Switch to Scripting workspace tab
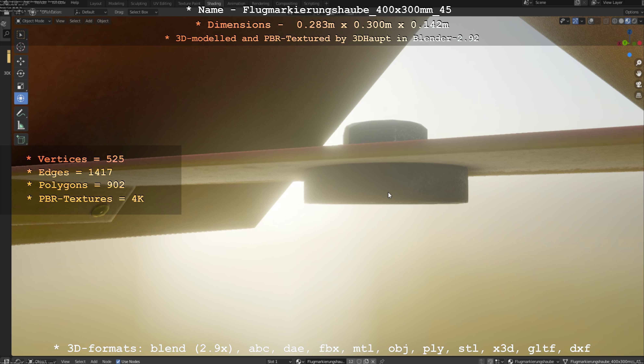The image size is (644, 364). point(312,4)
